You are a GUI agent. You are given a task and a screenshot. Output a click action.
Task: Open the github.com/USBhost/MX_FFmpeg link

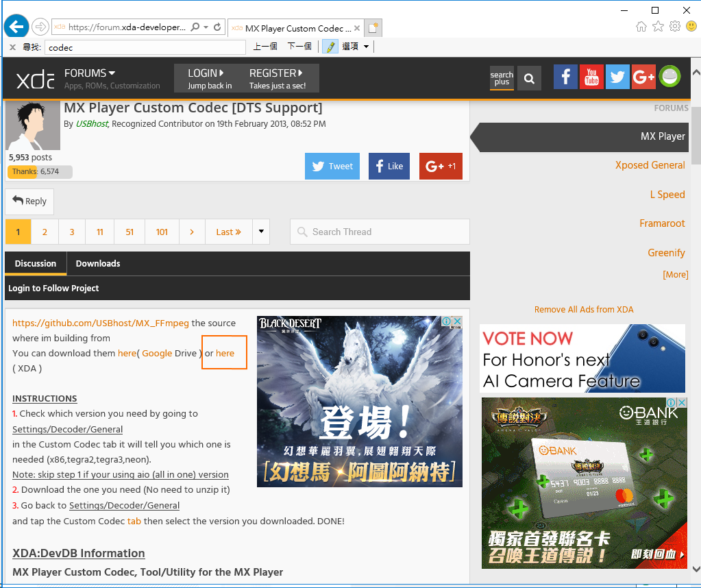[101, 323]
